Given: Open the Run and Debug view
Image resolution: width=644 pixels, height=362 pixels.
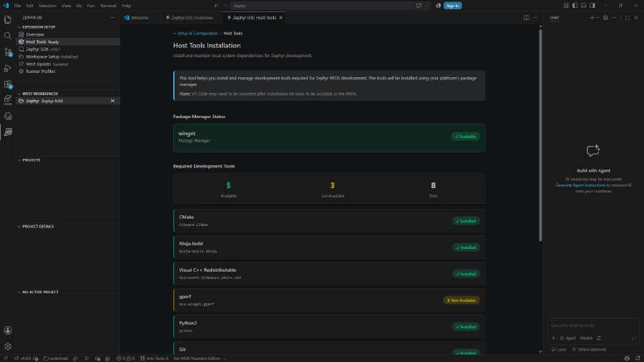Looking at the screenshot, I should 7,68.
